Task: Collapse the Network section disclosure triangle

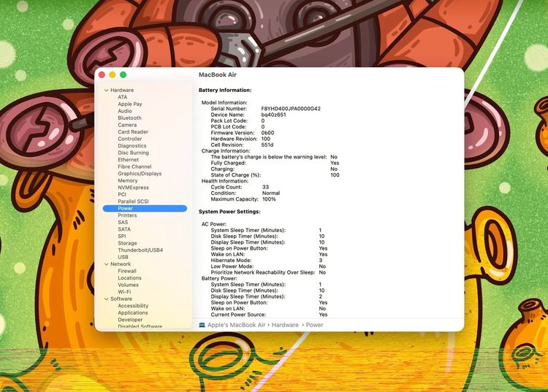Action: pyautogui.click(x=106, y=264)
